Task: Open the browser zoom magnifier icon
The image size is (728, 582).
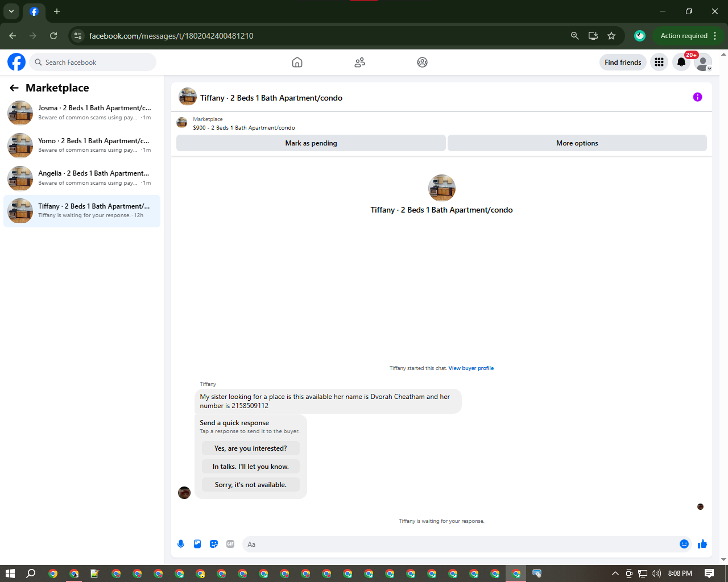Action: (x=575, y=36)
